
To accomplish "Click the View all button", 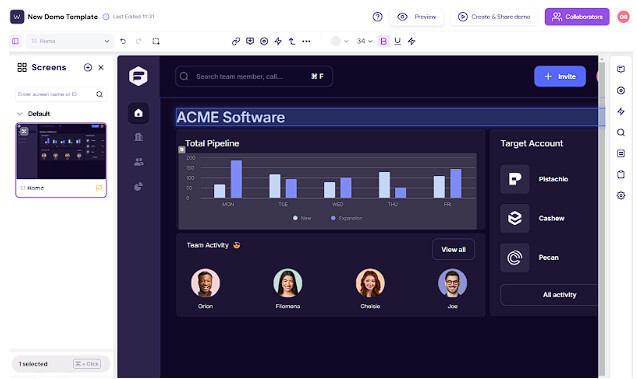I will (x=453, y=249).
